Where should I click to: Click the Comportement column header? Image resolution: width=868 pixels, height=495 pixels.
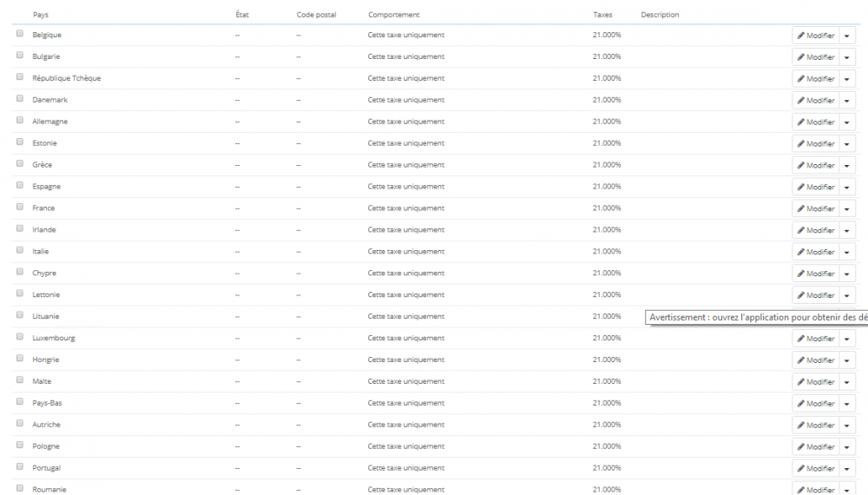[393, 15]
